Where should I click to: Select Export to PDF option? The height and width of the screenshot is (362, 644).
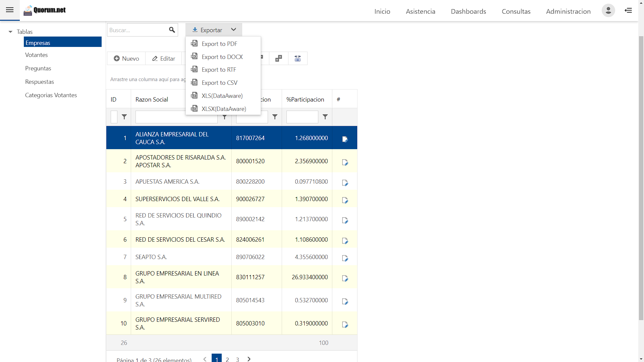[x=219, y=44]
